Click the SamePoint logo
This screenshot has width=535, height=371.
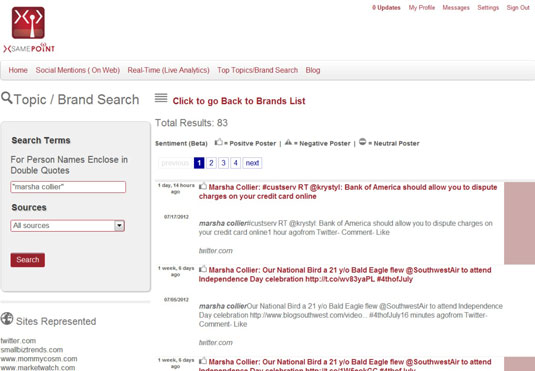click(x=29, y=30)
